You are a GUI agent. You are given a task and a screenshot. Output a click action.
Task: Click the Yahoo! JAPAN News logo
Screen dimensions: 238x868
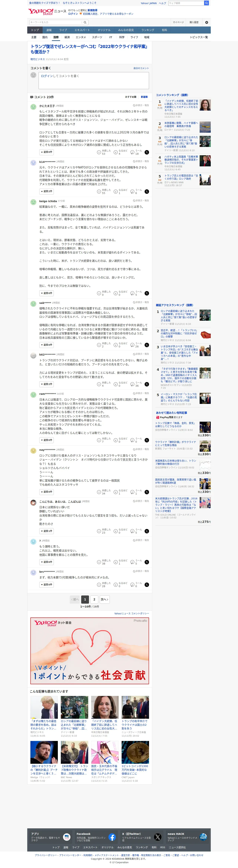47,12
